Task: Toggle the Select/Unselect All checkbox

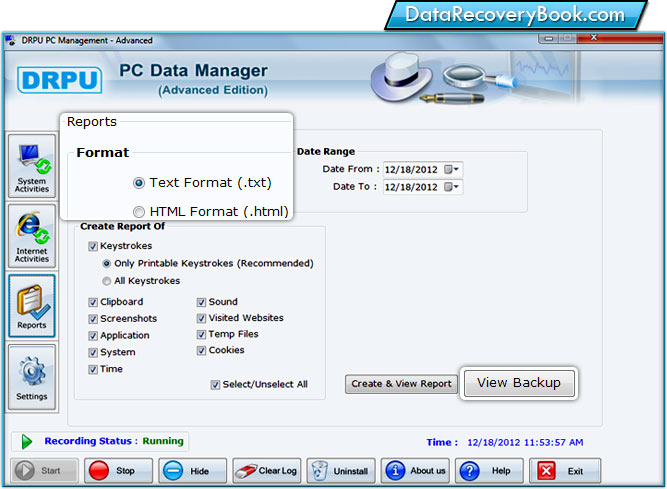Action: [215, 385]
